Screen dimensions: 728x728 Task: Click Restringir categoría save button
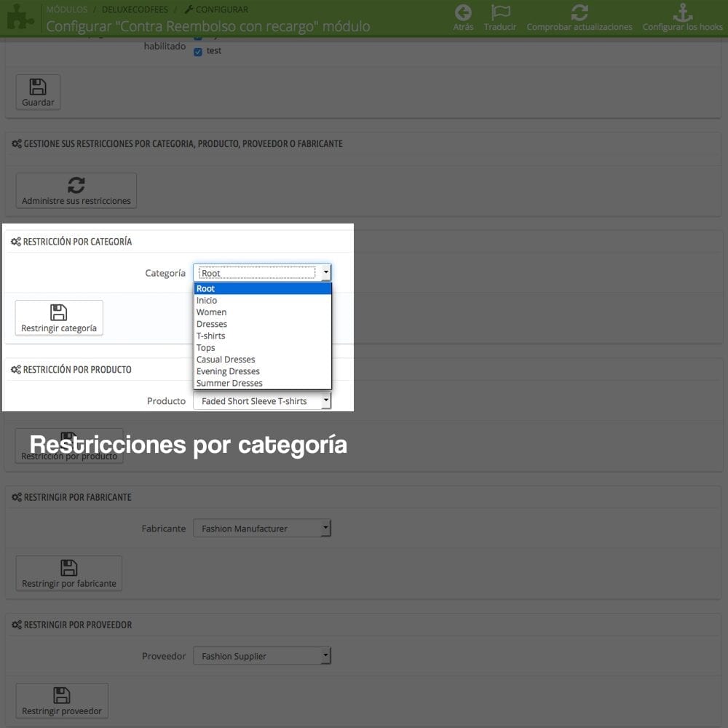[x=59, y=318]
